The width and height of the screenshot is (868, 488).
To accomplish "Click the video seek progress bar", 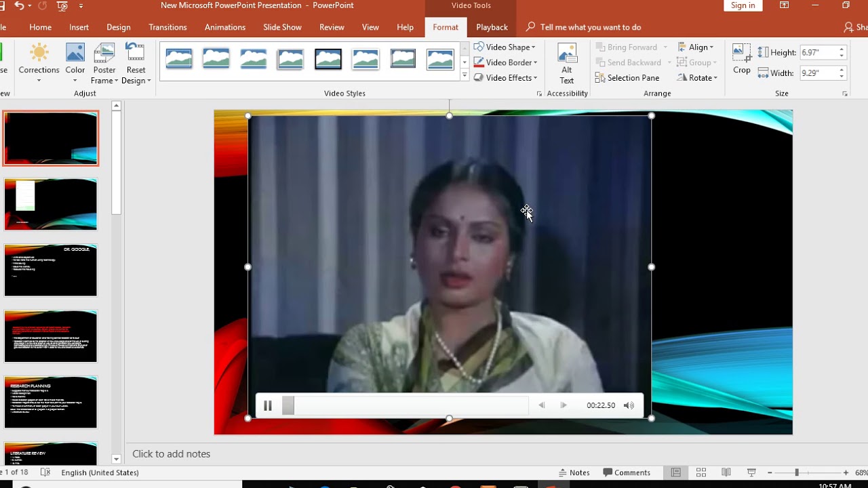I will pos(405,405).
